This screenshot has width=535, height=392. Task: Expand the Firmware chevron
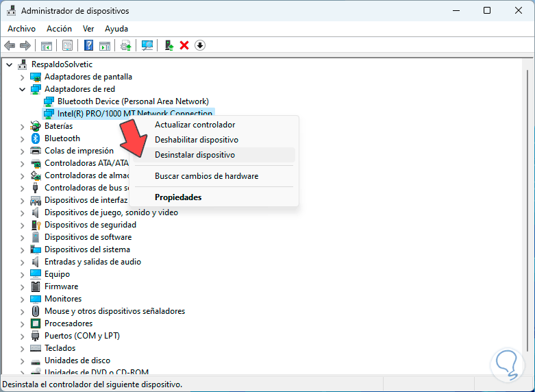pos(22,287)
